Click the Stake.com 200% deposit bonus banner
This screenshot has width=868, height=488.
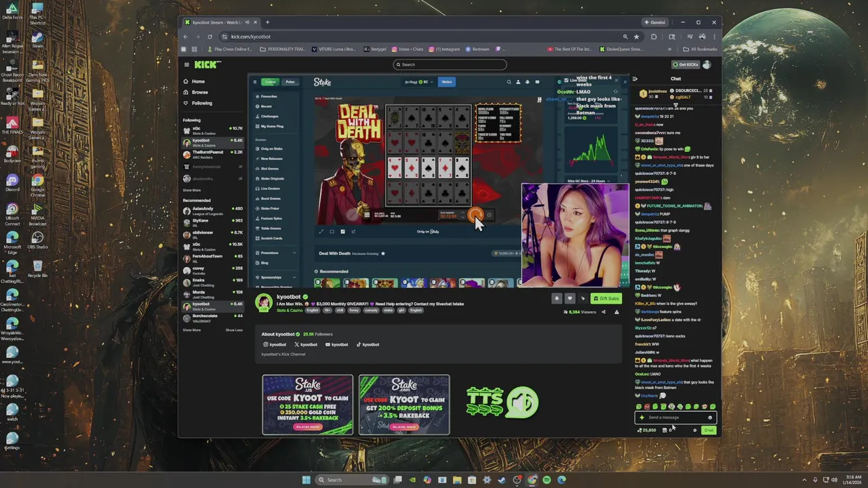pos(404,405)
